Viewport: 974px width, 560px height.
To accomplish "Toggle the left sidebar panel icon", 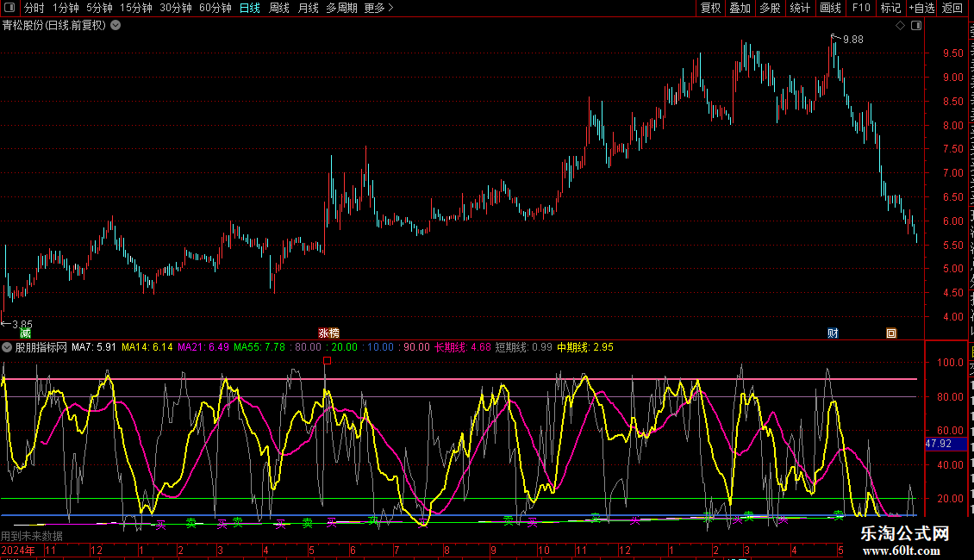I will 9,8.
